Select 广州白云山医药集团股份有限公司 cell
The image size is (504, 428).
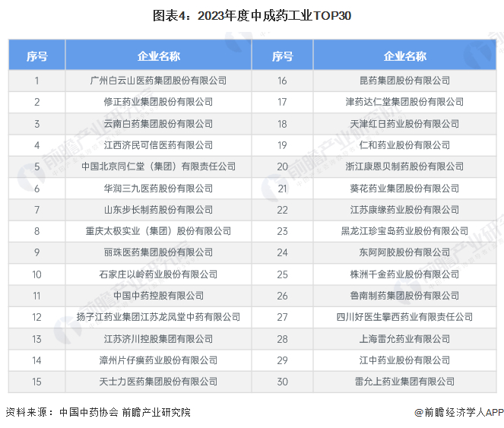pos(158,81)
